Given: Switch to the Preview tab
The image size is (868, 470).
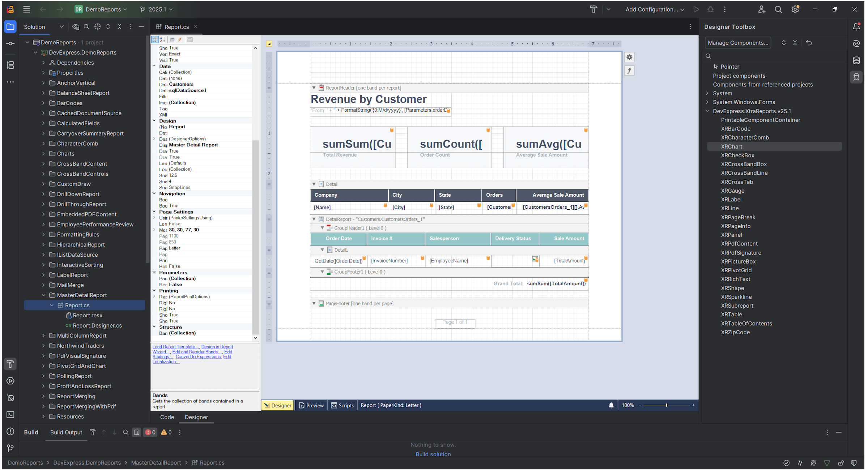Looking at the screenshot, I should coord(311,405).
